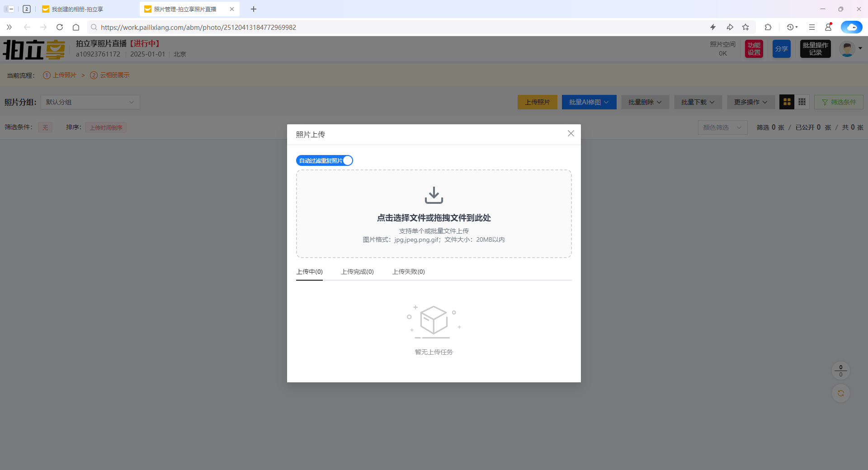Switch to small grid view icon

pos(802,102)
